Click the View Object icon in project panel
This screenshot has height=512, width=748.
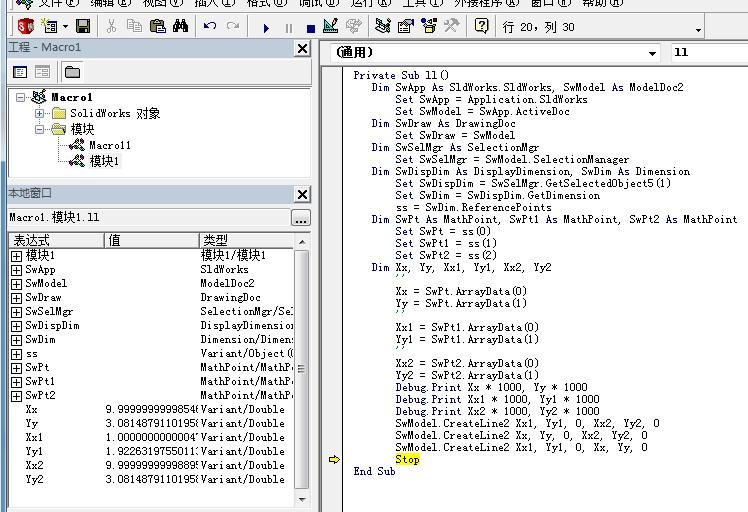(x=42, y=72)
